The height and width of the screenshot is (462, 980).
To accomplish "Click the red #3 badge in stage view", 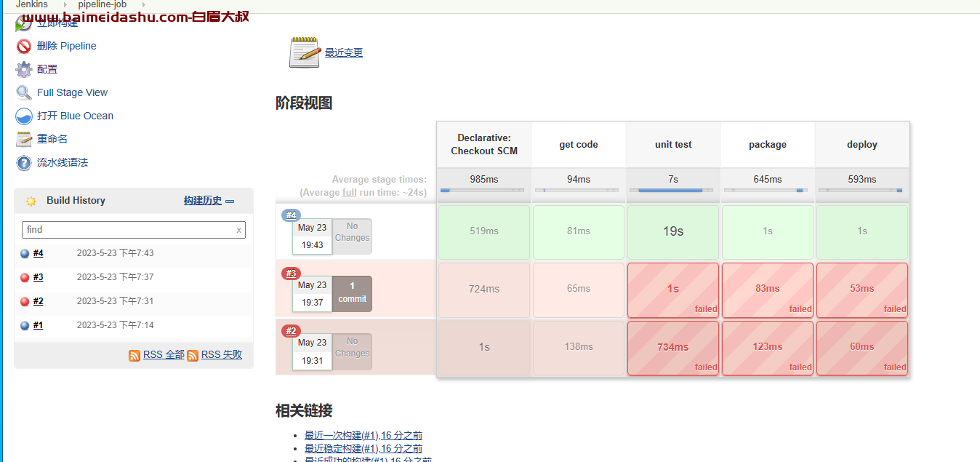I will coord(291,274).
